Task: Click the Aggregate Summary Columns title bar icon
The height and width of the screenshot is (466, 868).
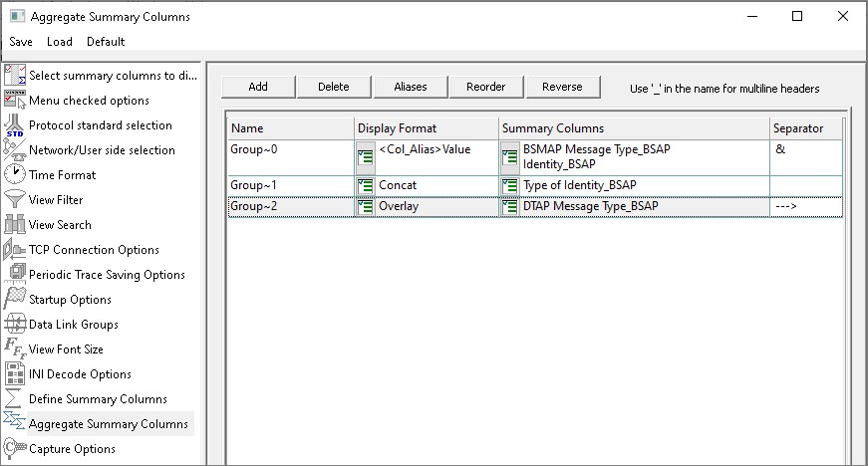Action: (17, 16)
